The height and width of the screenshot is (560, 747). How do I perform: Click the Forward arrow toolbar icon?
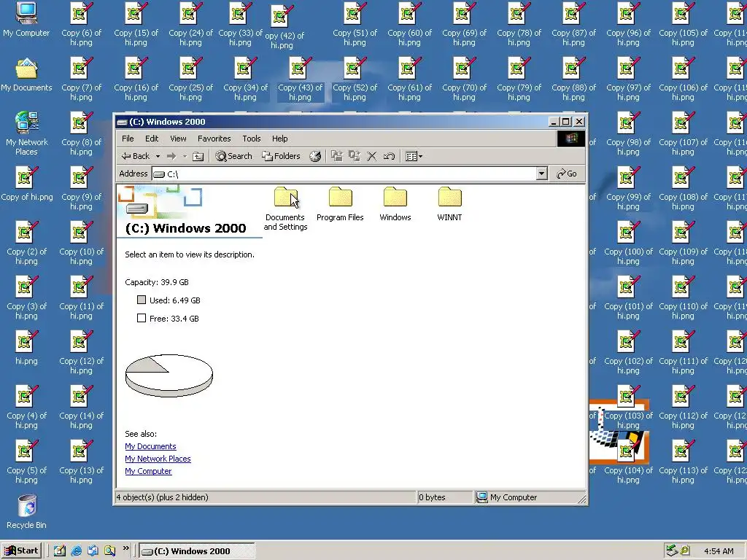171,156
